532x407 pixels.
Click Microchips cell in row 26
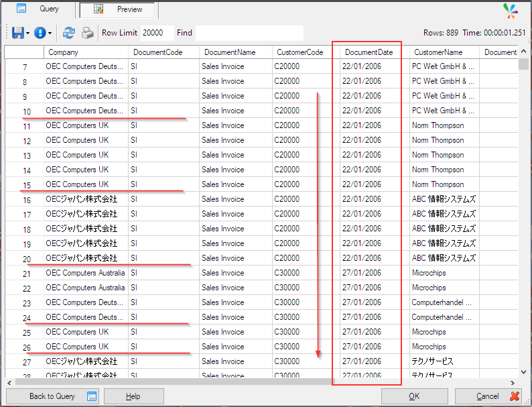click(x=444, y=347)
